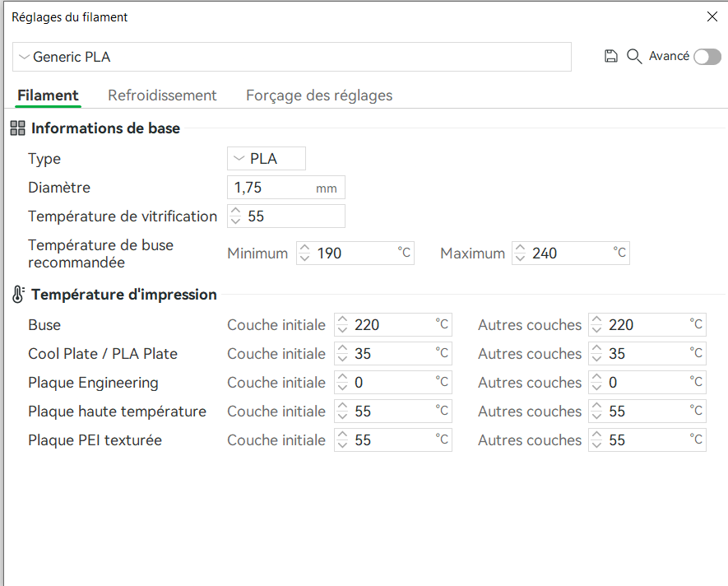Select the Filament tab
This screenshot has width=728, height=586.
pyautogui.click(x=48, y=95)
